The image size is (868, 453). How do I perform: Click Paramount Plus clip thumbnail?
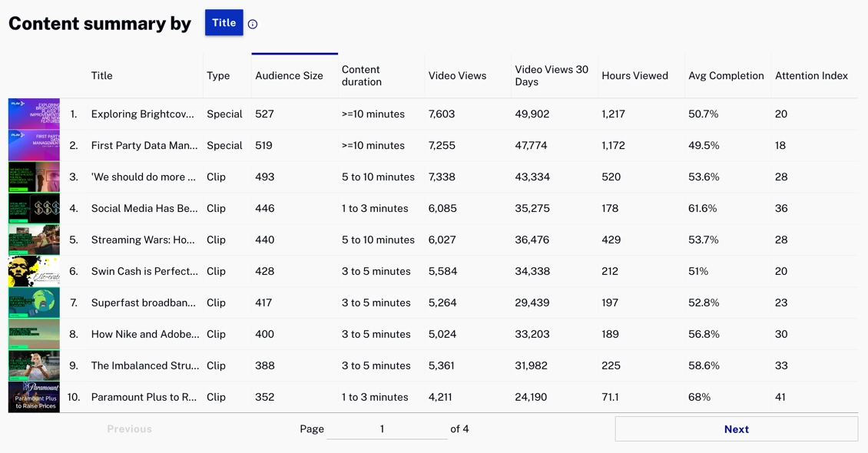[x=34, y=397]
